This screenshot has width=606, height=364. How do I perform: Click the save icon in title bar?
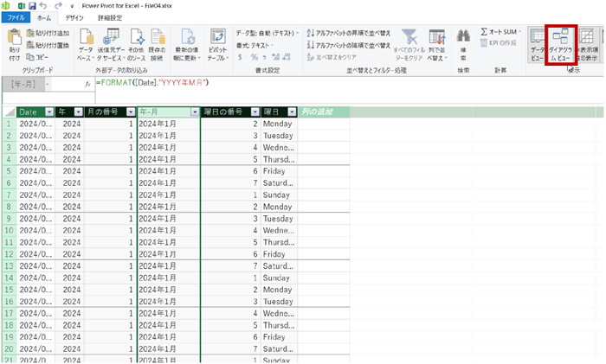32,5
